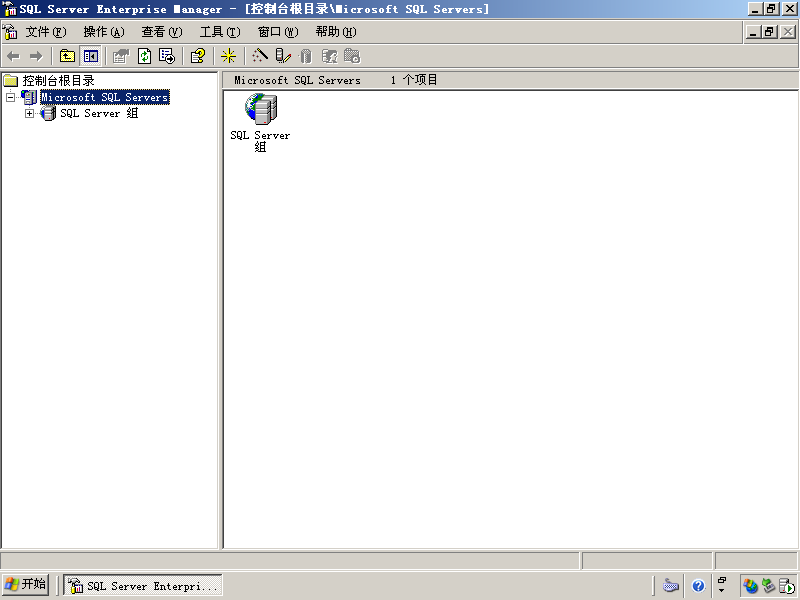Open Help with the question mark toolbar icon
The image size is (800, 600).
198,56
